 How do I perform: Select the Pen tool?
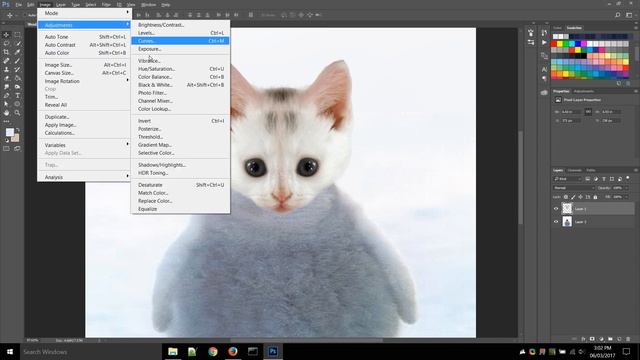coord(6,96)
